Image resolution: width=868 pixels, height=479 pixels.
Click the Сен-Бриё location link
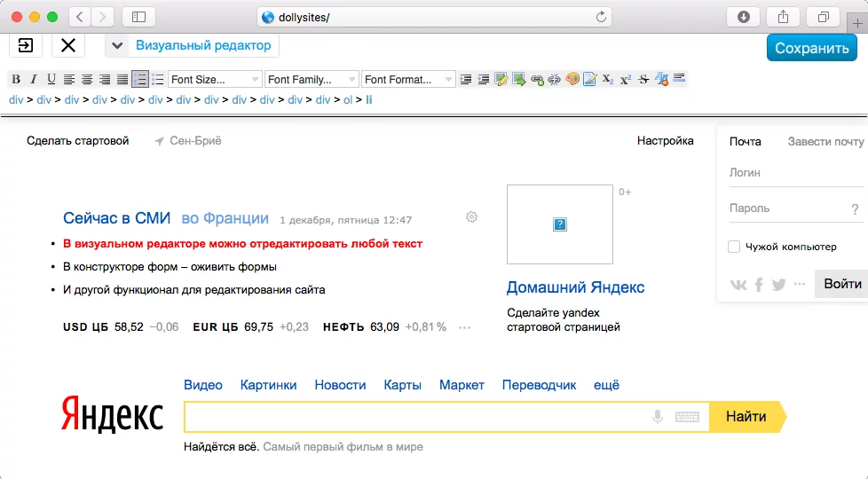(x=187, y=141)
